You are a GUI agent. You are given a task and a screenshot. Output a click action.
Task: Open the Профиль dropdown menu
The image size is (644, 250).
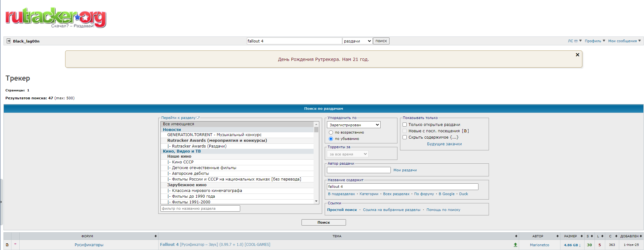tap(595, 41)
